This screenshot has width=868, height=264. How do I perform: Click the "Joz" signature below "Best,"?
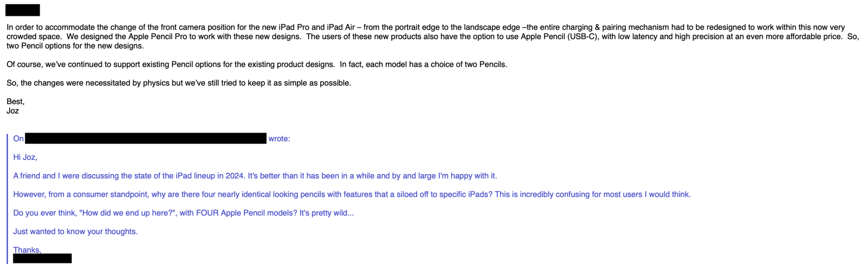[x=13, y=111]
